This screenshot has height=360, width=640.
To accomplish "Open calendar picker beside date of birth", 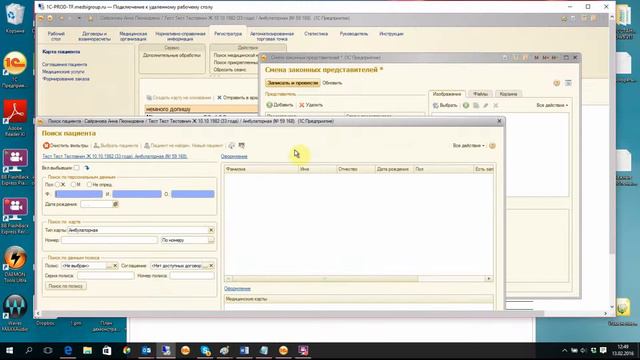I will [x=116, y=204].
